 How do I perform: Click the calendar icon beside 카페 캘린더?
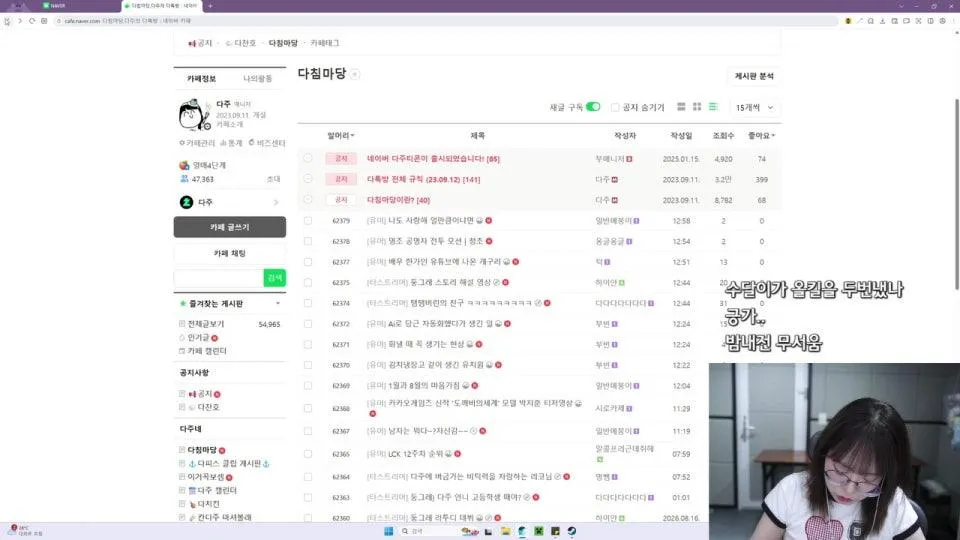[x=182, y=351]
